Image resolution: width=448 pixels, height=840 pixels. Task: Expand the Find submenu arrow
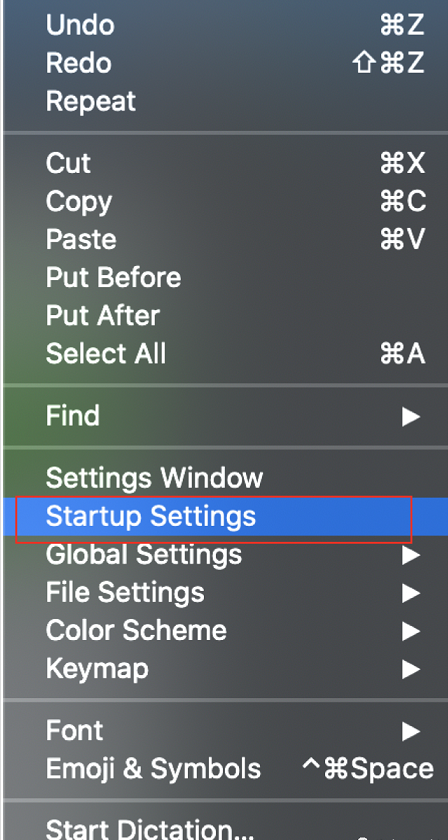411,416
